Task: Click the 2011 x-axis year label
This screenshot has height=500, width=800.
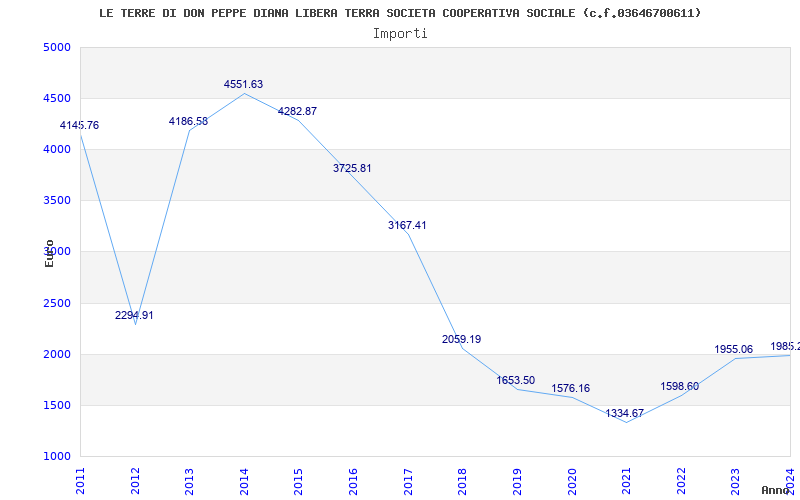Action: point(81,481)
